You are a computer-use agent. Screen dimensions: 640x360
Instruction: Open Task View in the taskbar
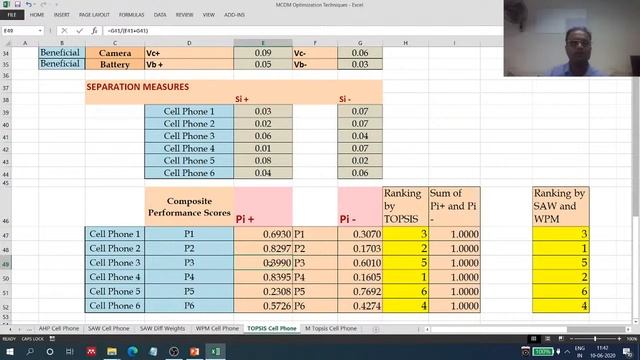(x=70, y=351)
